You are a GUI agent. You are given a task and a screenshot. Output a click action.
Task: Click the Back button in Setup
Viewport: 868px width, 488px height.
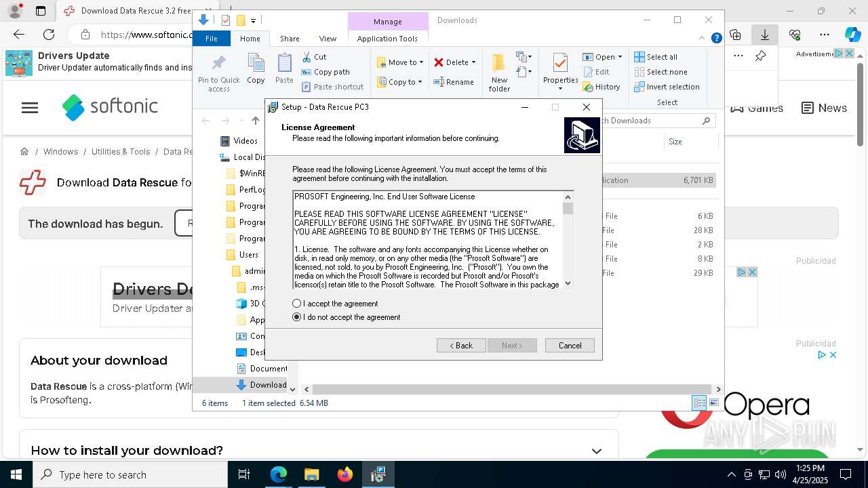[461, 346]
